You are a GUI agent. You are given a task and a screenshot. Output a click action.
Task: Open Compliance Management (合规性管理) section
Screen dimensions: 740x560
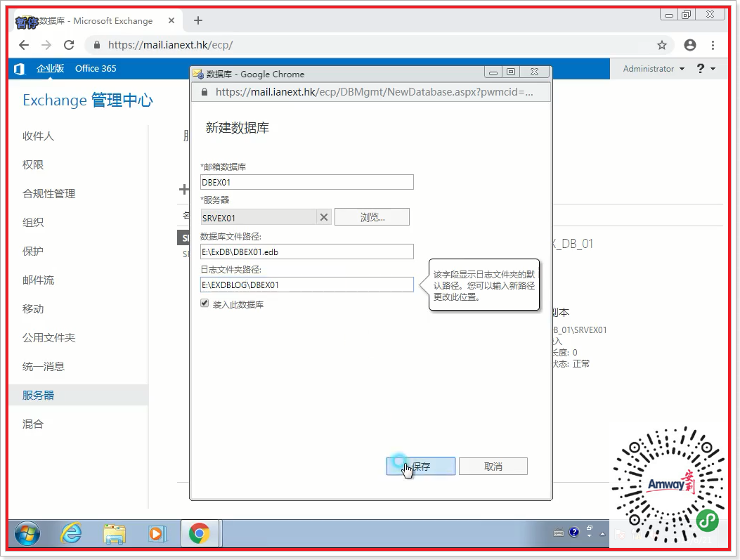point(48,193)
